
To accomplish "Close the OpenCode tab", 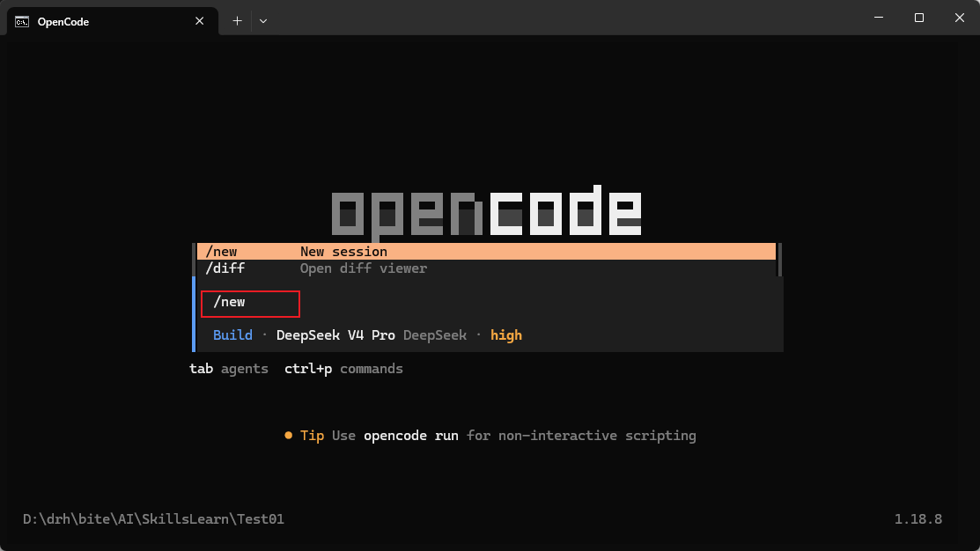I will [x=199, y=21].
